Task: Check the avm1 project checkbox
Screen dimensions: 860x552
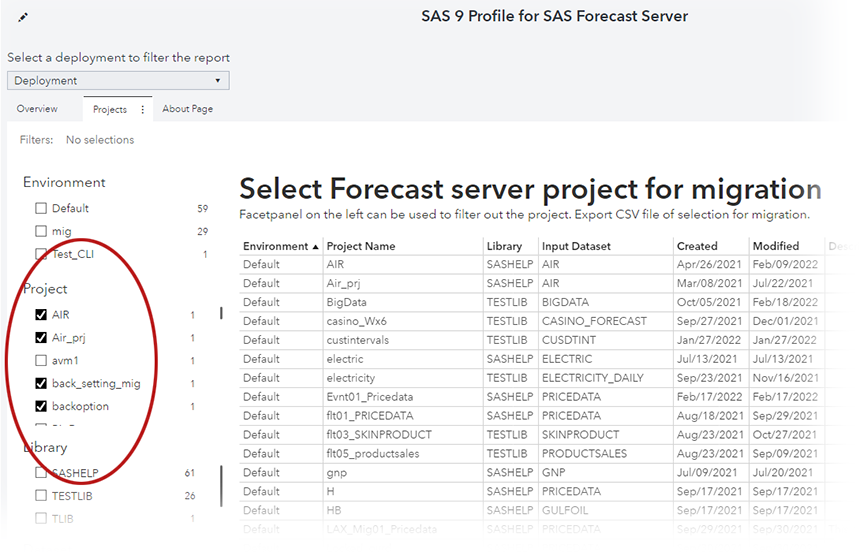Action: (x=41, y=361)
